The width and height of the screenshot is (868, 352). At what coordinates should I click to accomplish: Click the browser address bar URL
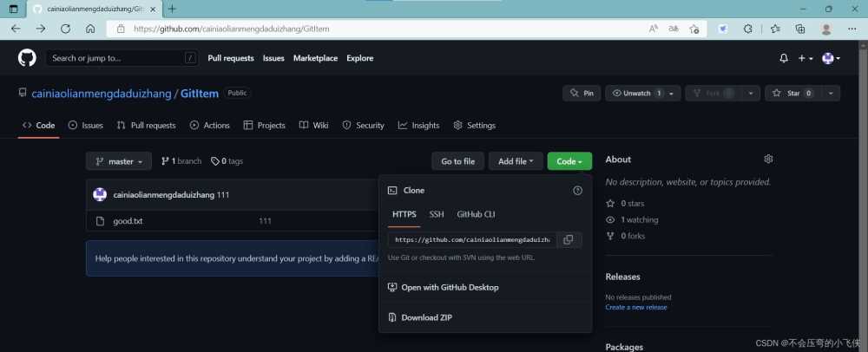click(232, 29)
